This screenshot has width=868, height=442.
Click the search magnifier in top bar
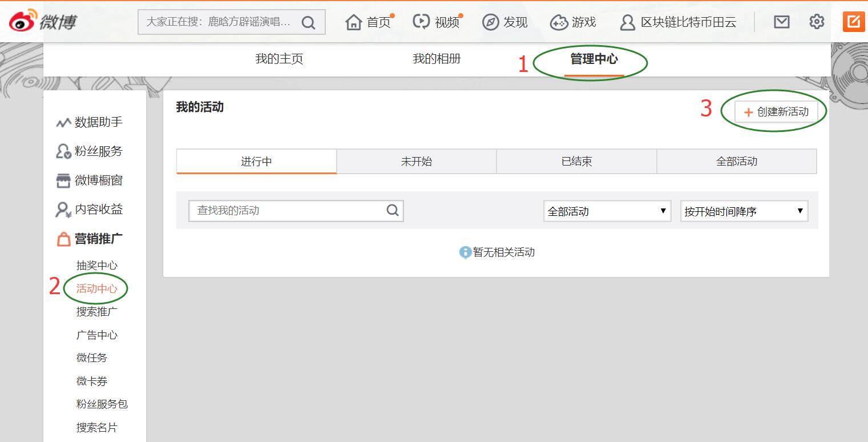coord(308,22)
